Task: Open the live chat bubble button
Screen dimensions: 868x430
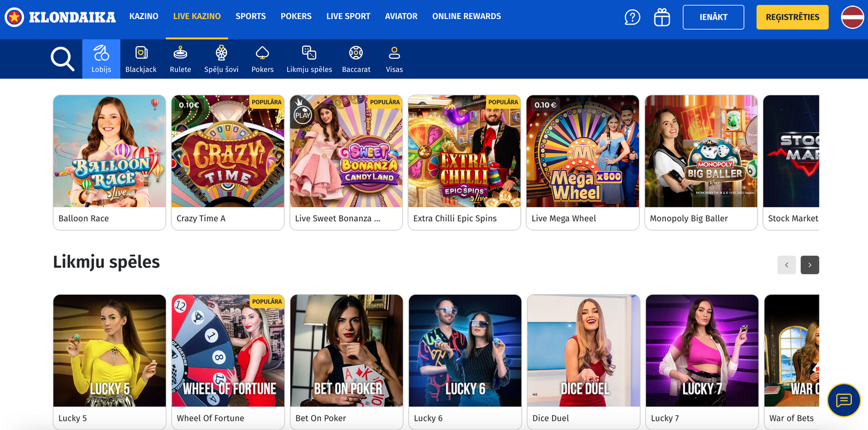Action: (x=844, y=401)
